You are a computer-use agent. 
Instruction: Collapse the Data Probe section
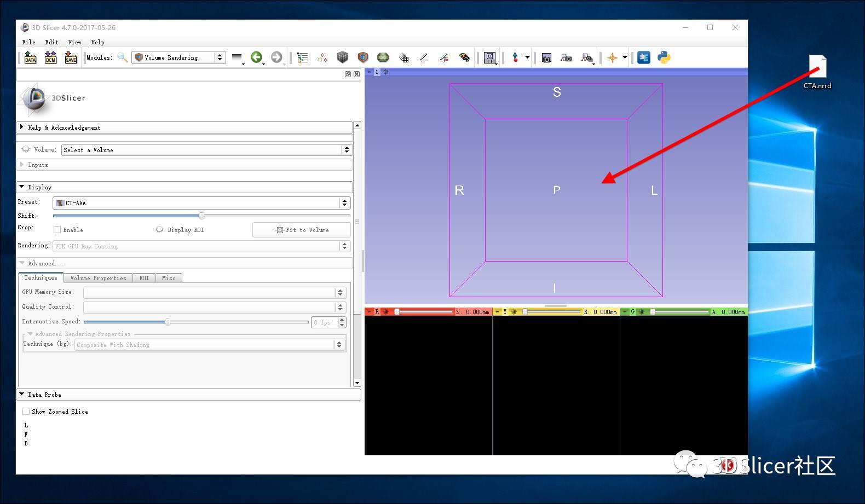tap(189, 395)
